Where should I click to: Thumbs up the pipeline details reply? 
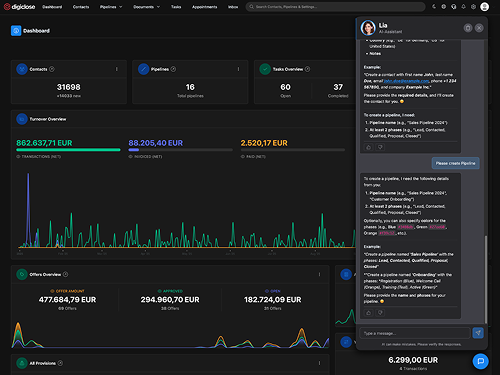[369, 313]
